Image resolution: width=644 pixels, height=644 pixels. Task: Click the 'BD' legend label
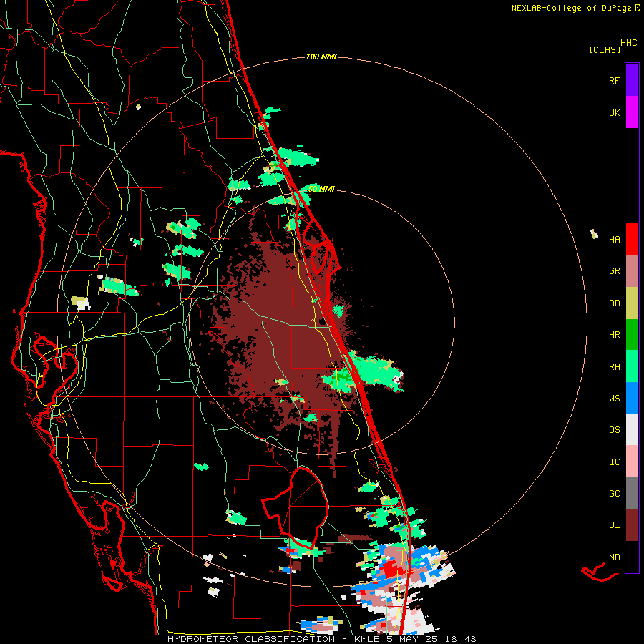(x=614, y=303)
